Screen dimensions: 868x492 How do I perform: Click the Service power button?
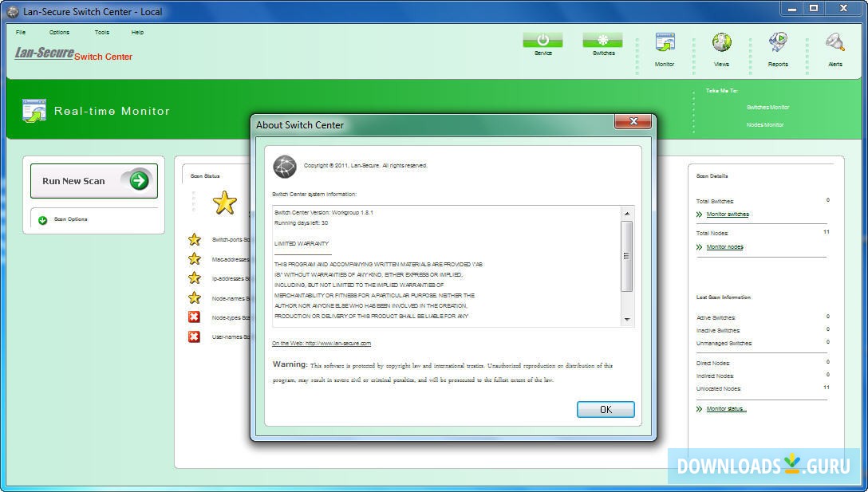(542, 40)
